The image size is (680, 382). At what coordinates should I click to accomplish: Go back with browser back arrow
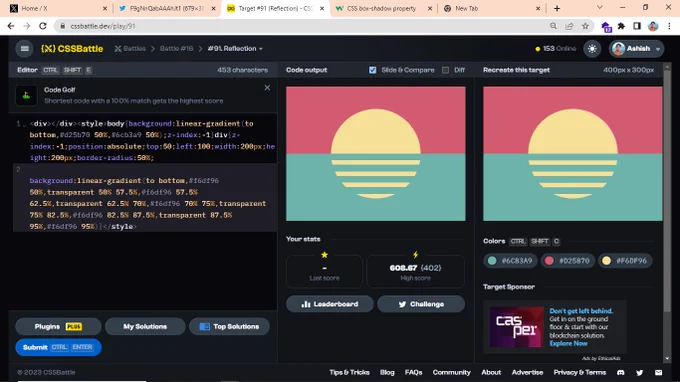11,26
